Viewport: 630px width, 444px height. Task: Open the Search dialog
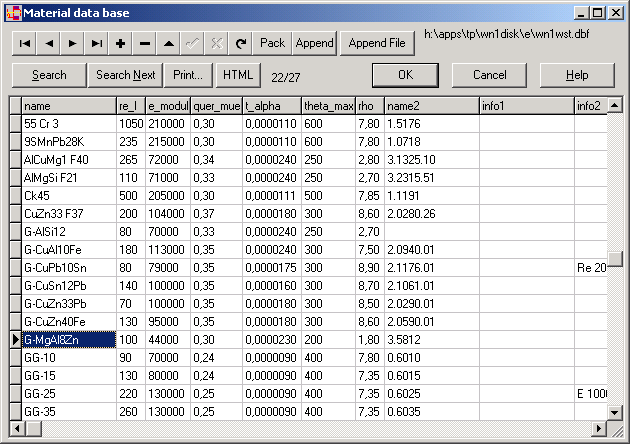tap(49, 75)
